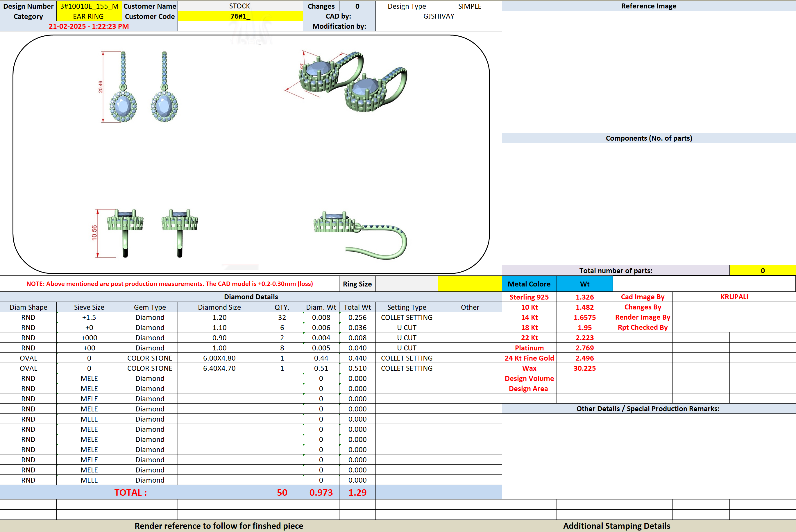Click diamond size 6.00X4.80 cell
Screen dimensions: 796x532
219,358
